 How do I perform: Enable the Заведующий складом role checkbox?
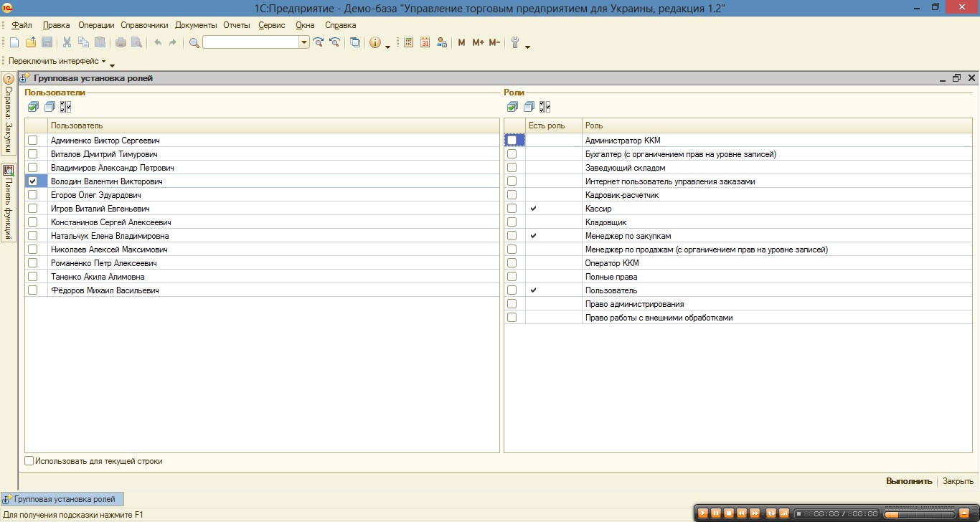[x=512, y=168]
